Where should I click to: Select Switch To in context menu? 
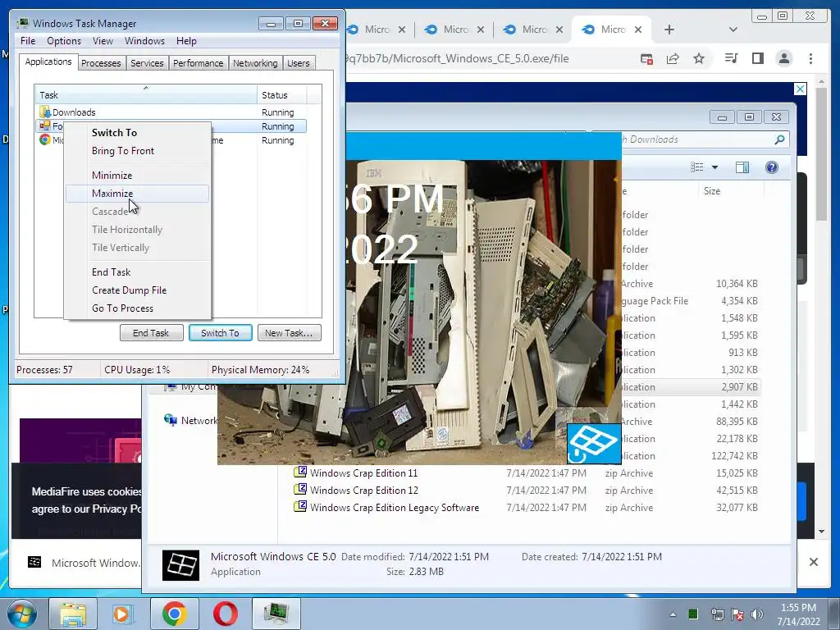114,132
